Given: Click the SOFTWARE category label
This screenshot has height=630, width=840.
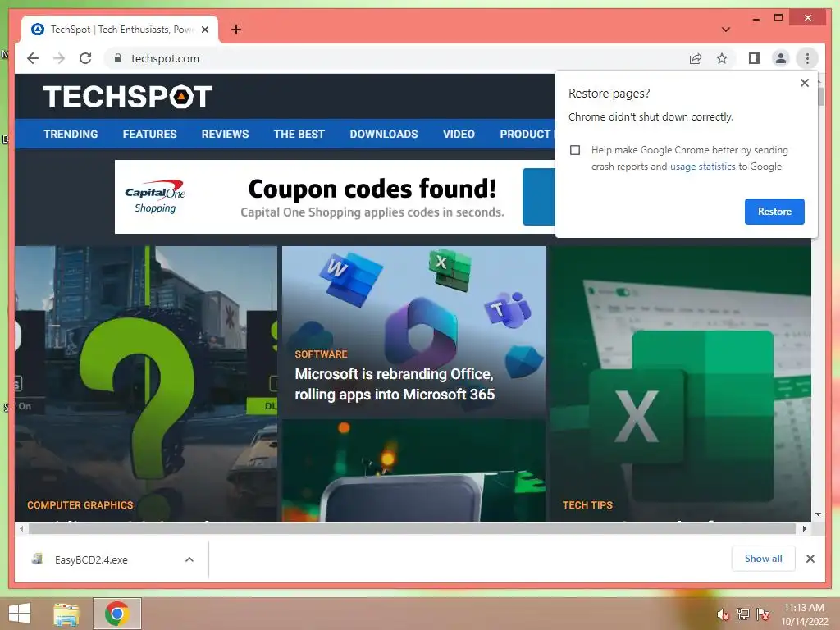Looking at the screenshot, I should 321,354.
